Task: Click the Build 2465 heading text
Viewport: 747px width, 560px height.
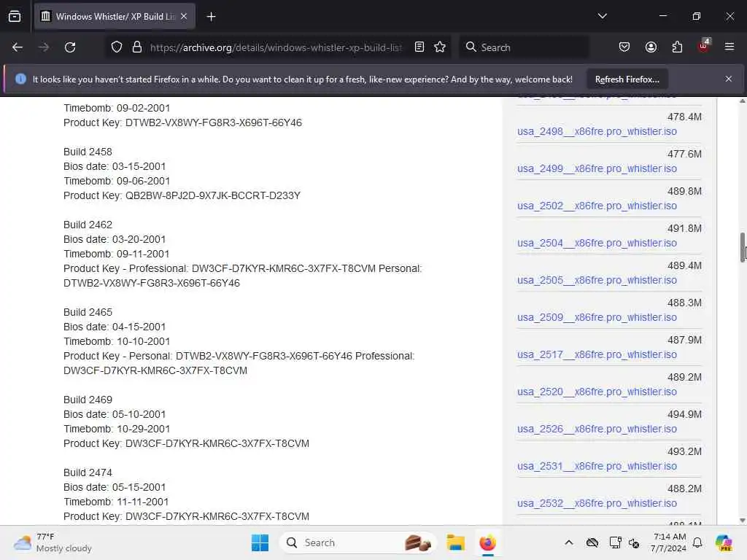Action: coord(88,312)
